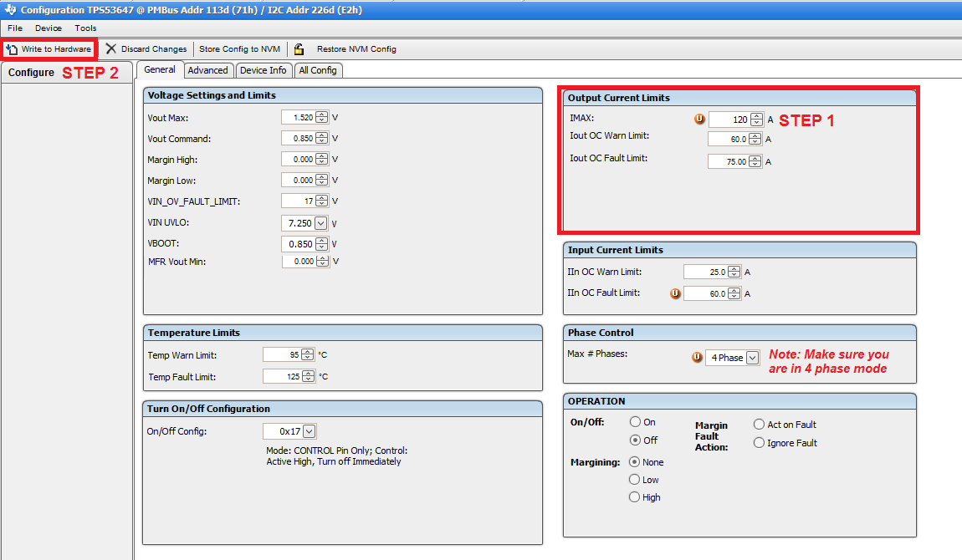Click Write to Hardware

pyautogui.click(x=49, y=49)
